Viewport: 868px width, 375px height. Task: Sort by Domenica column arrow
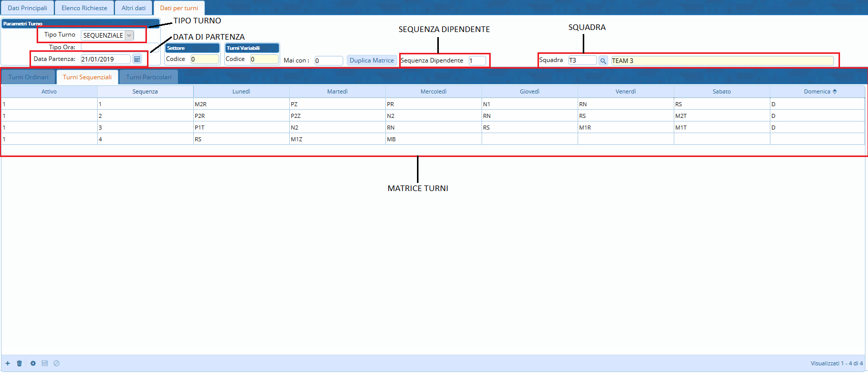(834, 91)
